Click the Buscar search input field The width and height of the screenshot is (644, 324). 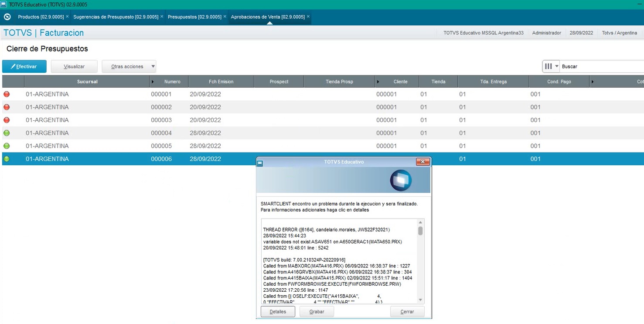coord(602,66)
